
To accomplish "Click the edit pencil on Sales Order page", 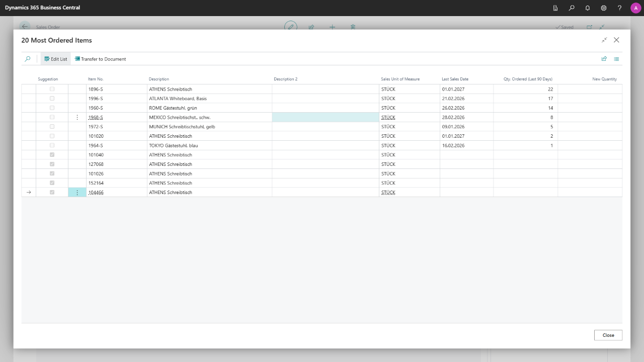I will tap(290, 27).
